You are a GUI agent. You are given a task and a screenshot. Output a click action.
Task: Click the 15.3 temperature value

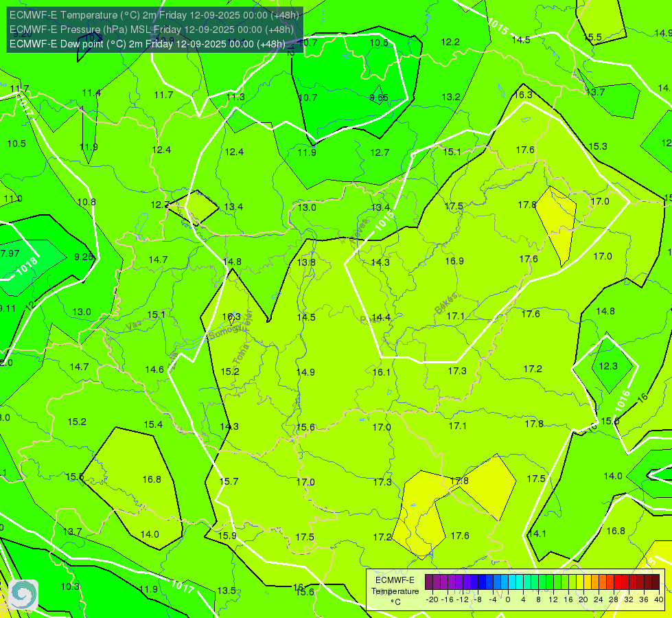point(598,146)
